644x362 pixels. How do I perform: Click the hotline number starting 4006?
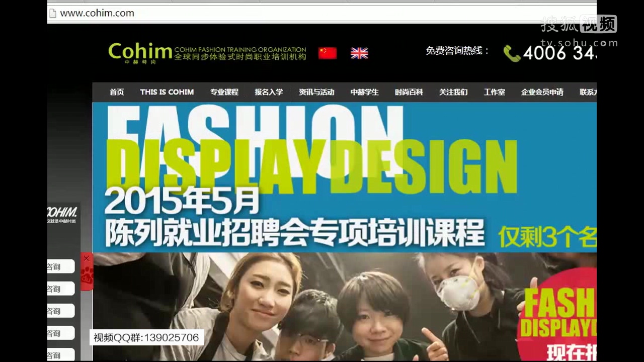(559, 53)
